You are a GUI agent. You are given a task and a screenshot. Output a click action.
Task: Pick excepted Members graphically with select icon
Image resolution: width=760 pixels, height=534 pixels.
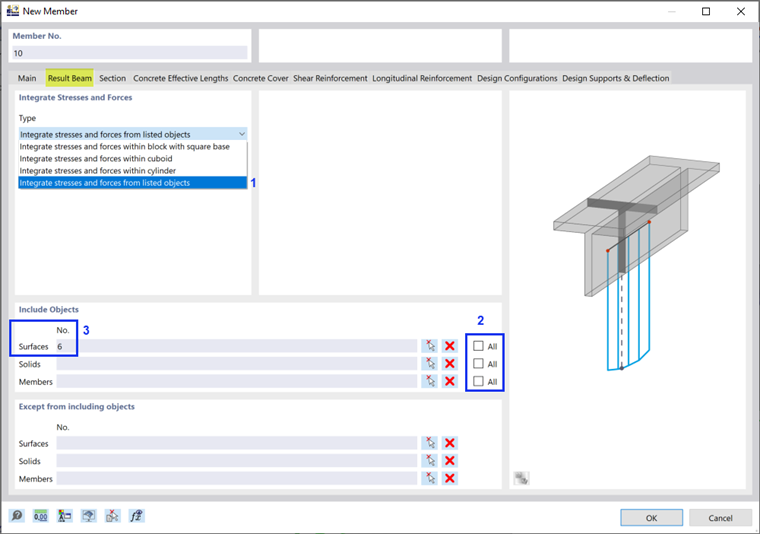click(430, 478)
